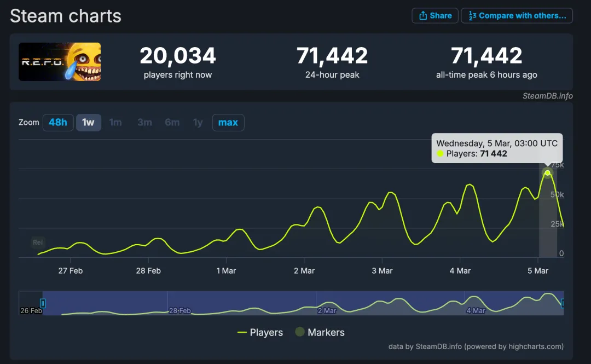Click '28 Feb' on the main x-axis
The image size is (591, 364).
pyautogui.click(x=148, y=271)
